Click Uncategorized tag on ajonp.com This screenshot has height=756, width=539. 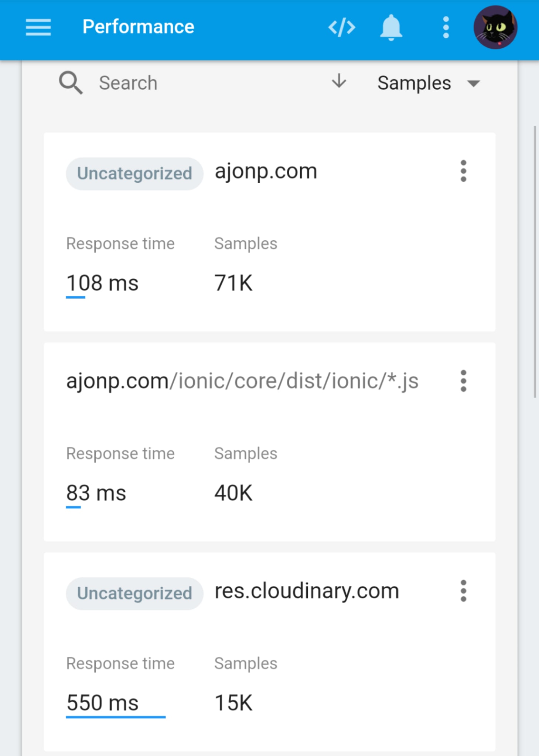[134, 173]
